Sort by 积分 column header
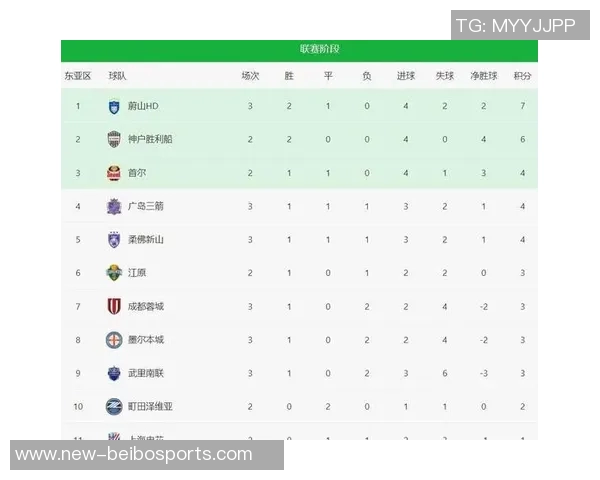600x480 pixels. click(522, 75)
